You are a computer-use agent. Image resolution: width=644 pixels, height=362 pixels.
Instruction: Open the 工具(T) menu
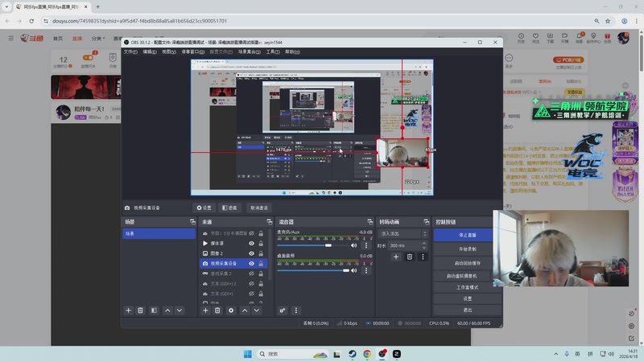click(x=273, y=51)
